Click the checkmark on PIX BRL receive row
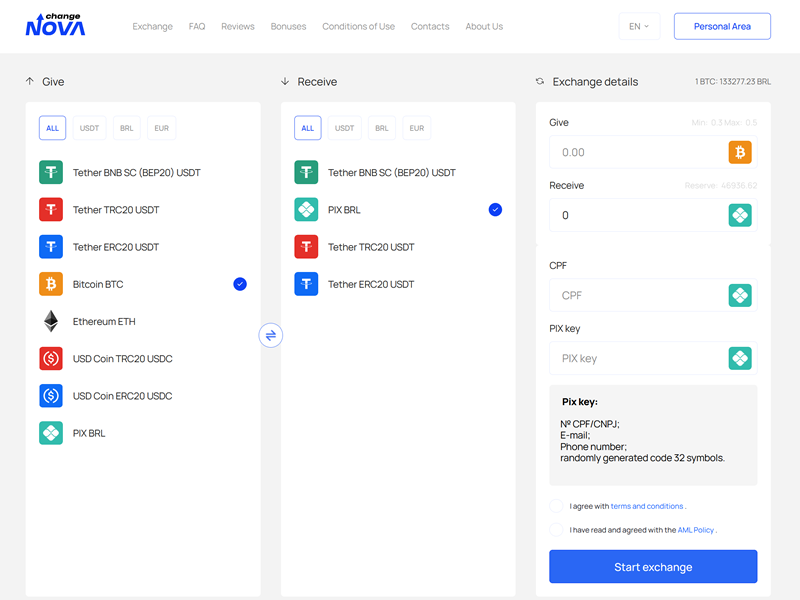The image size is (800, 600). [x=495, y=210]
